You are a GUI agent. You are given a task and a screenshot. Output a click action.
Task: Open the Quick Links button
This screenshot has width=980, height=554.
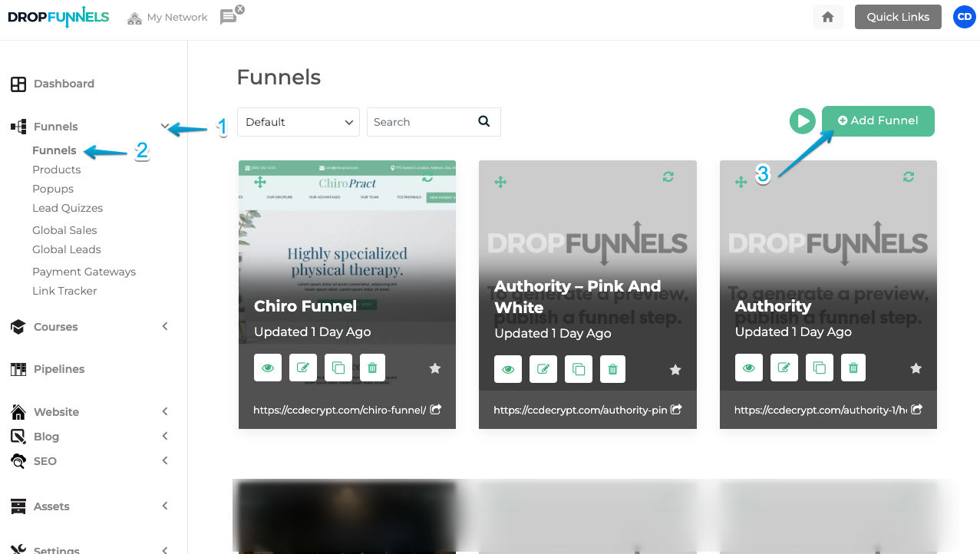pyautogui.click(x=898, y=17)
